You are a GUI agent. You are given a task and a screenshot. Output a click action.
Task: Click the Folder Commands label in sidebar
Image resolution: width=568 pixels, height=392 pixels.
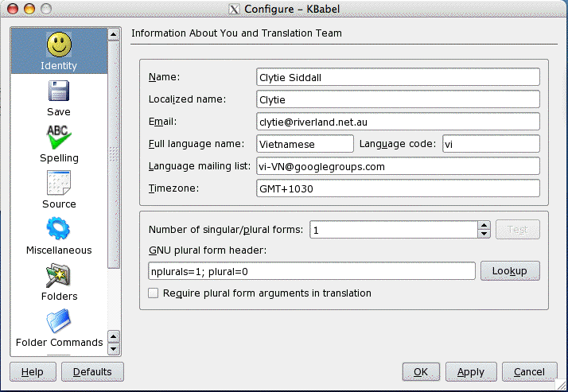pos(59,343)
